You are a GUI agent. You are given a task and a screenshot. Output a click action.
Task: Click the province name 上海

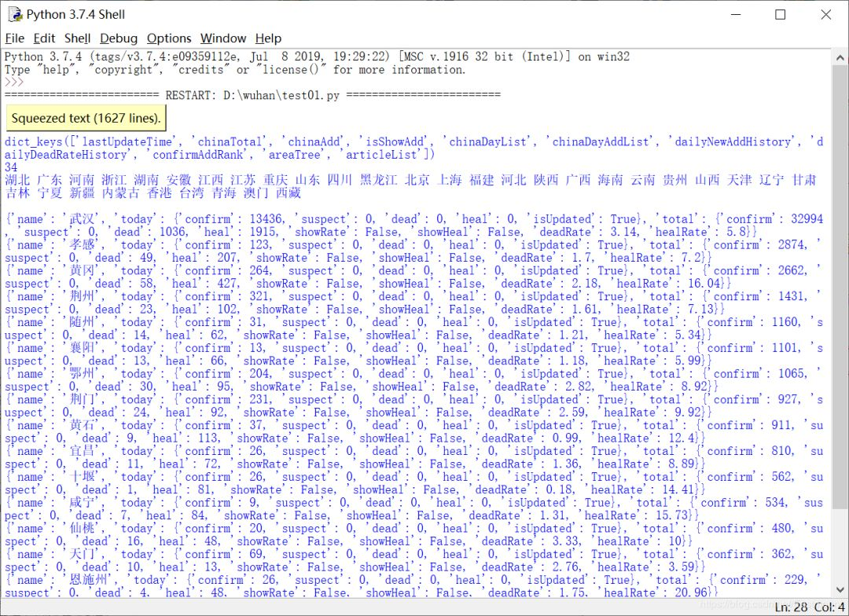(x=450, y=180)
